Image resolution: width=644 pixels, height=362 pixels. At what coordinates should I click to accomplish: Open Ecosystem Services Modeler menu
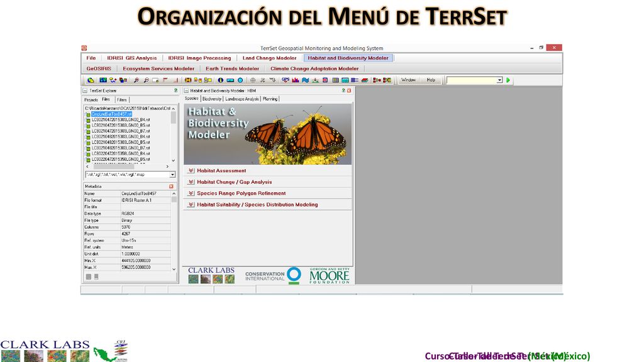click(x=158, y=69)
